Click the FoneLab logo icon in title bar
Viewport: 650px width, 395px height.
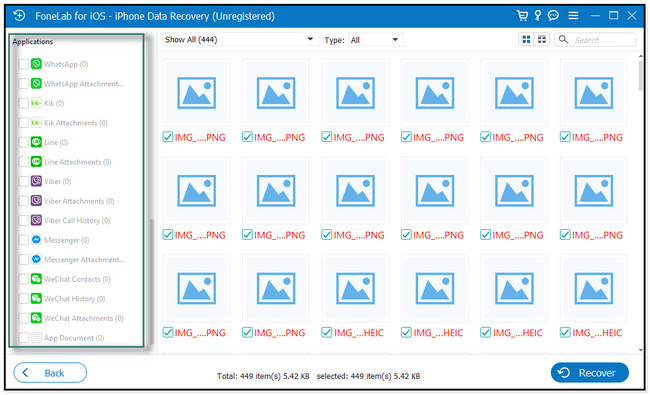(19, 16)
